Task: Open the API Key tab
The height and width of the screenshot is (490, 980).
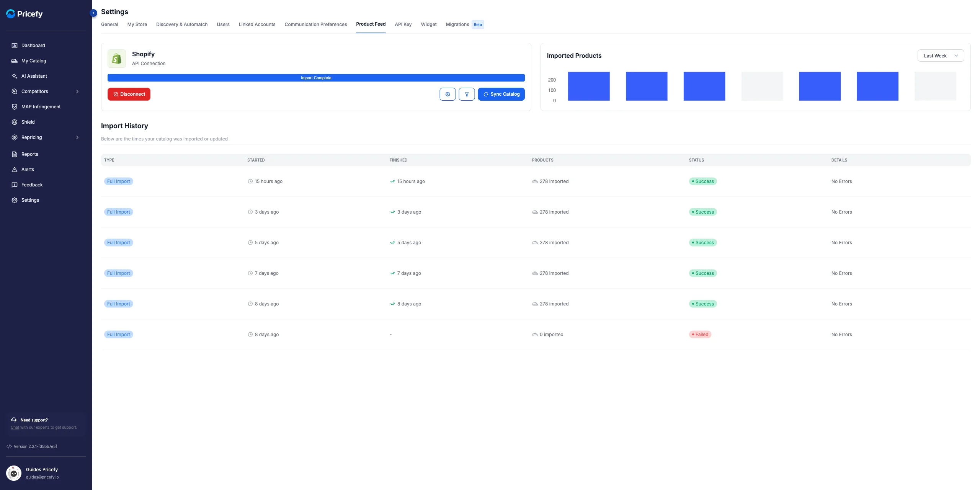Action: pos(403,24)
